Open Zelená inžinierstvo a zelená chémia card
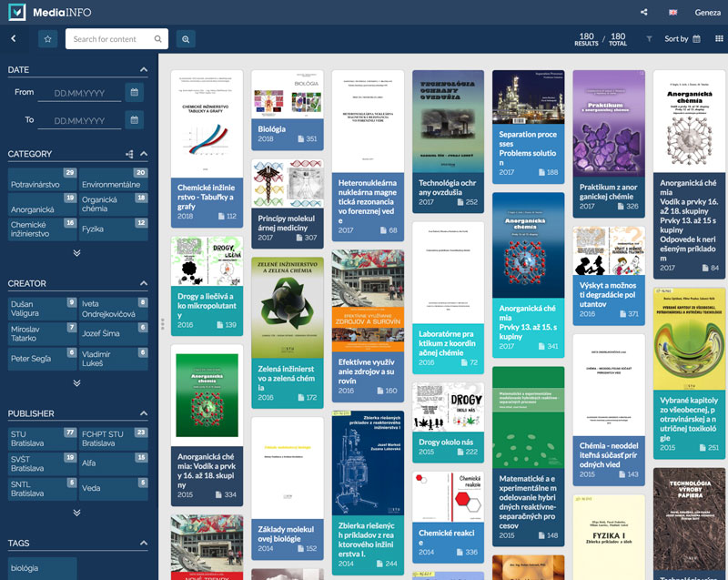This screenshot has width=728, height=580. point(288,333)
